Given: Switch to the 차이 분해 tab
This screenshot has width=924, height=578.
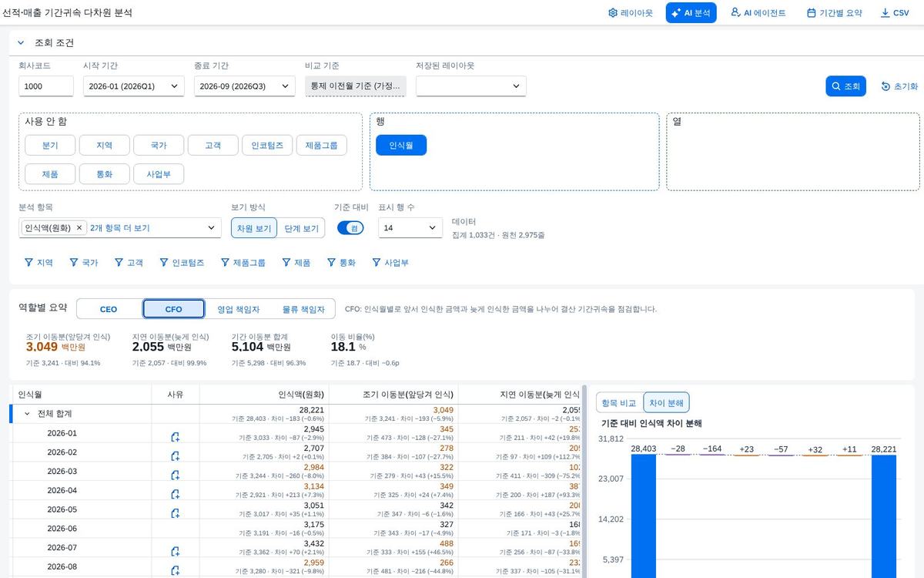Looking at the screenshot, I should click(667, 402).
